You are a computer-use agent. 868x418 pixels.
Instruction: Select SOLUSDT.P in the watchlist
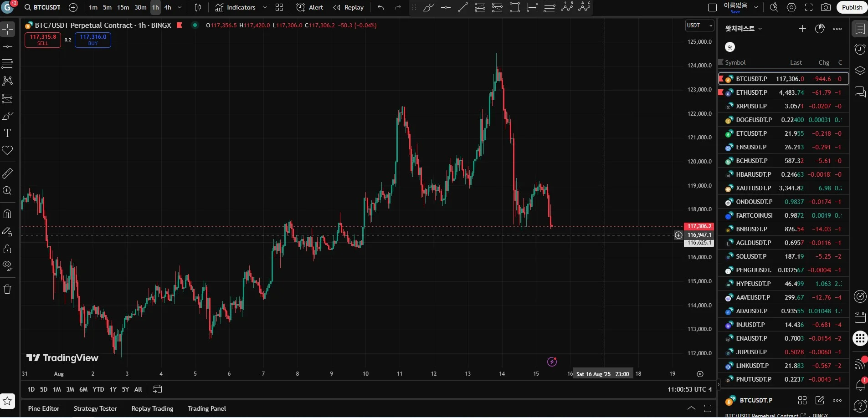click(784, 256)
